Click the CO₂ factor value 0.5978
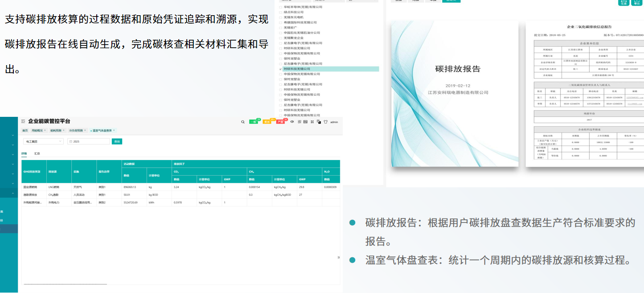Image resolution: width=644 pixels, height=293 pixels. 178,202
